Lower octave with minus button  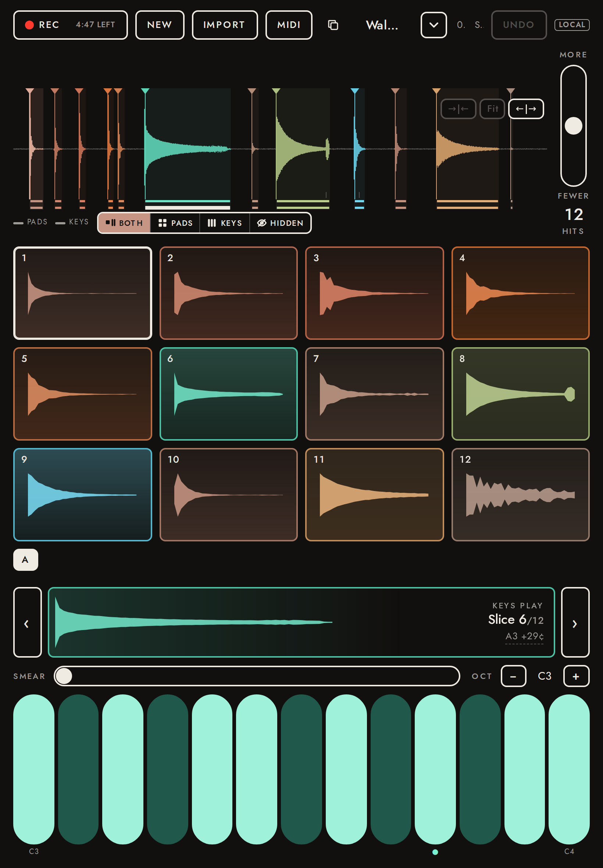tap(513, 676)
